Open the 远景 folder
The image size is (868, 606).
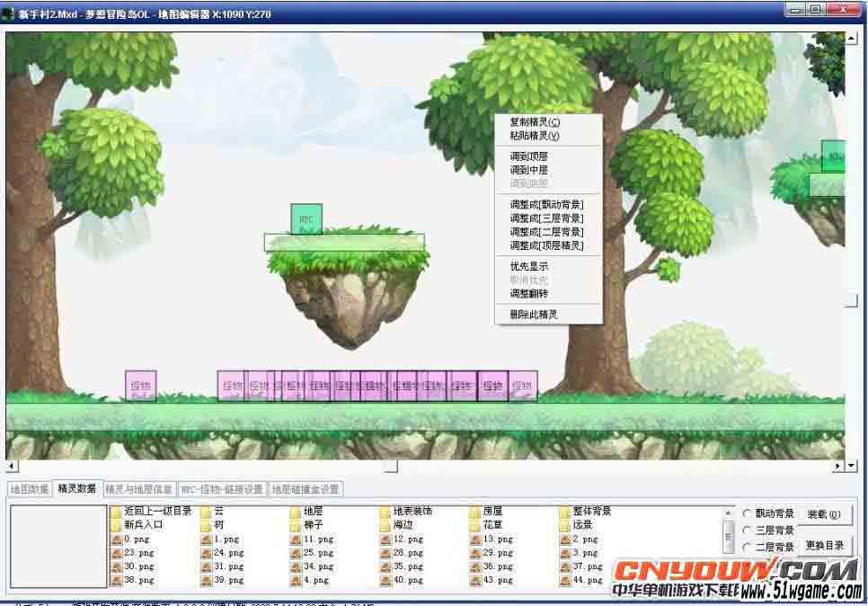click(576, 524)
